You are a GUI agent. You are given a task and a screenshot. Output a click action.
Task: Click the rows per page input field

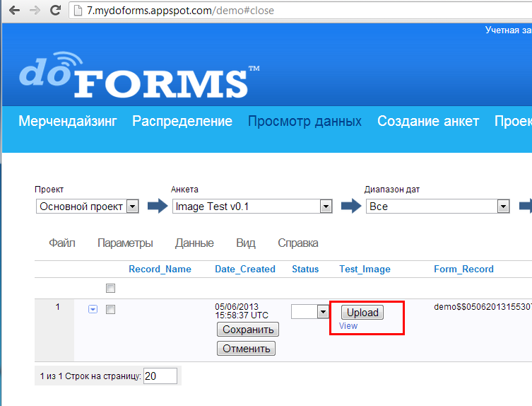tap(160, 376)
